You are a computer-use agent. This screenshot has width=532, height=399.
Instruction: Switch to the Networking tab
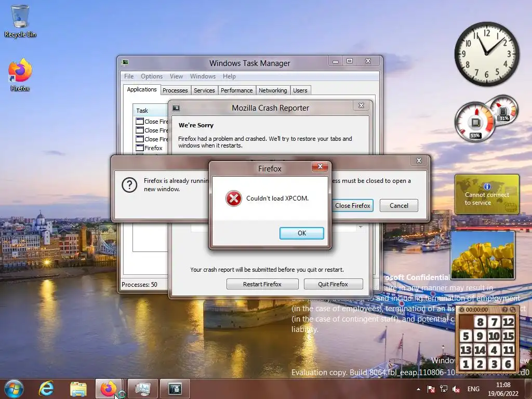click(x=273, y=90)
